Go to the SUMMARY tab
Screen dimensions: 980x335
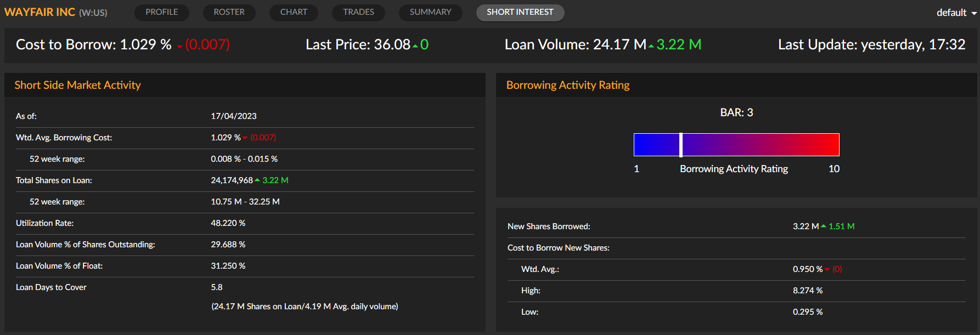431,13
